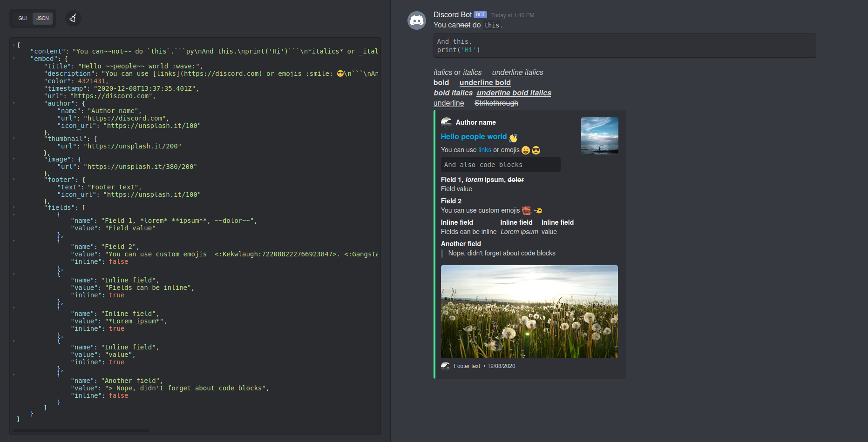Click "inline": false under Field 2 in JSON
Viewport: 868px width, 442px height.
pyautogui.click(x=99, y=261)
